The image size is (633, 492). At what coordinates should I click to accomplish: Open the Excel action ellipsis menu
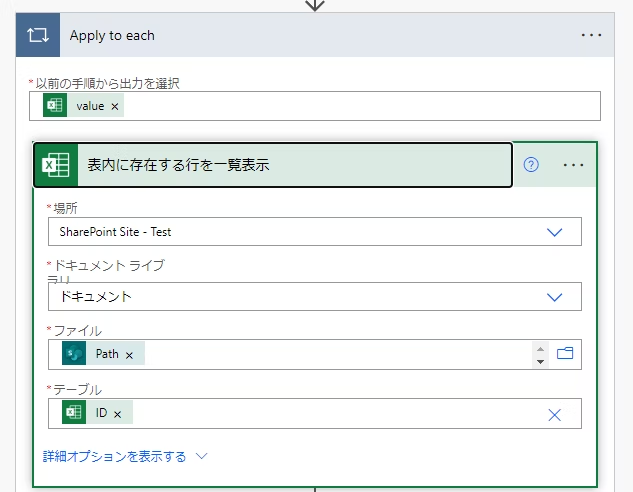point(573,165)
